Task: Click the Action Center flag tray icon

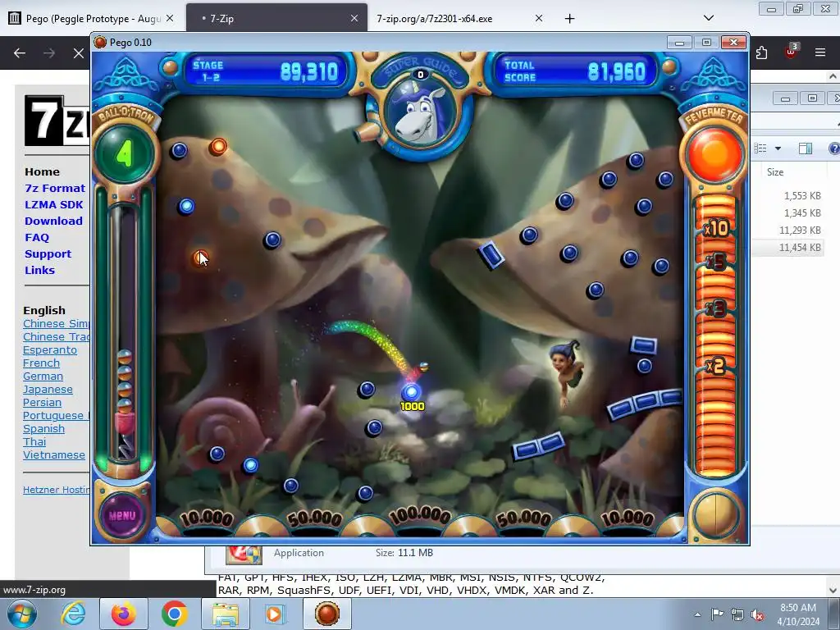Action: pyautogui.click(x=717, y=614)
